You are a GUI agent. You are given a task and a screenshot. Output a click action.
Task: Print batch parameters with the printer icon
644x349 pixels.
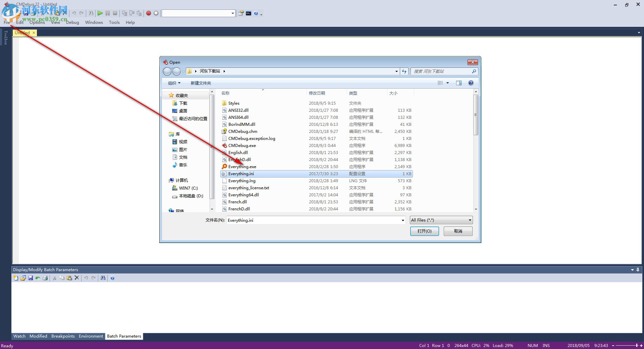(45, 278)
